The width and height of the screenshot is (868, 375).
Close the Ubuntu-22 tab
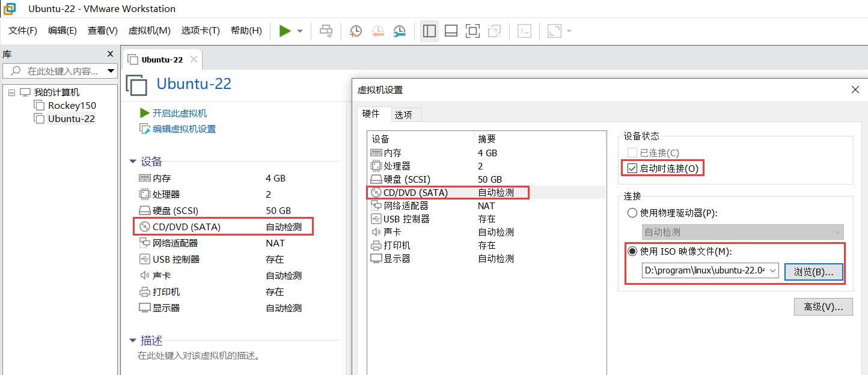[194, 59]
